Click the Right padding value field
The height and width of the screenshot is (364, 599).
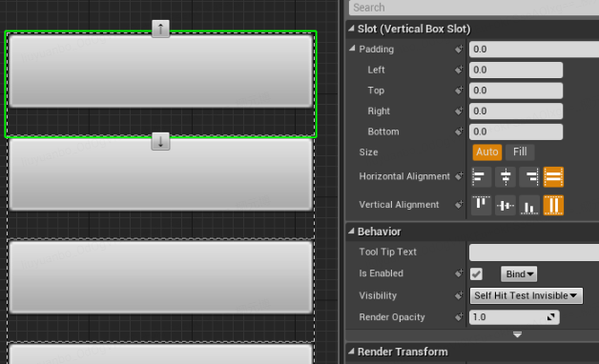516,111
